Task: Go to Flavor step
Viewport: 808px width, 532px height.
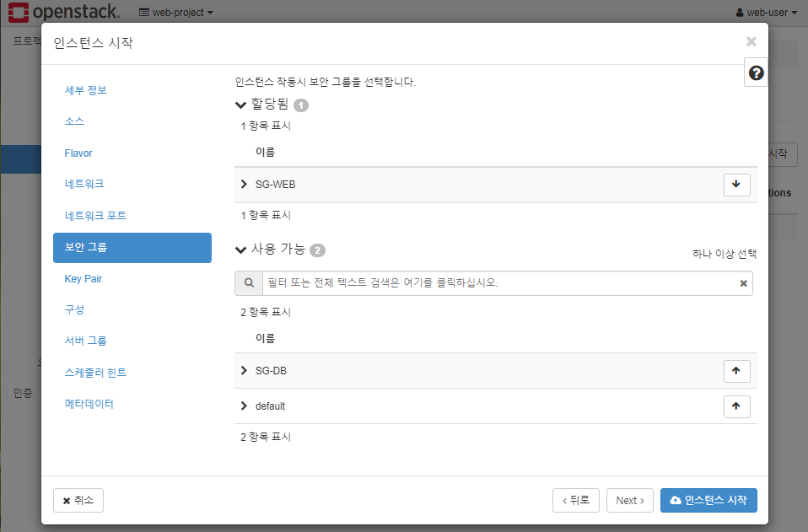Action: 78,153
